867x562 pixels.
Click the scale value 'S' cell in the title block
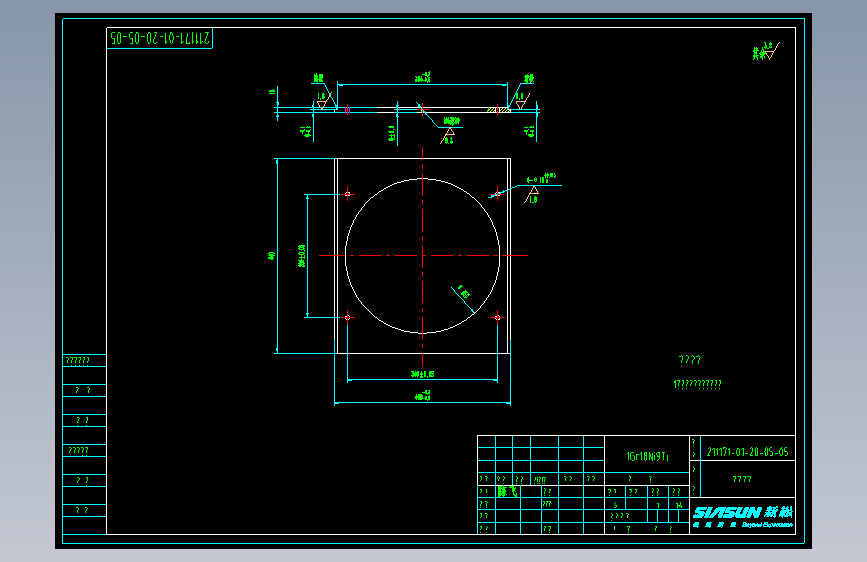pos(615,505)
